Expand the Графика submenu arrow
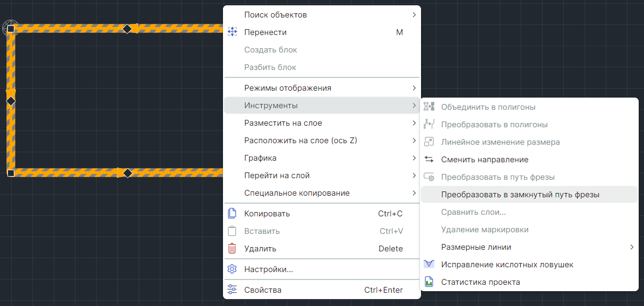 click(414, 158)
